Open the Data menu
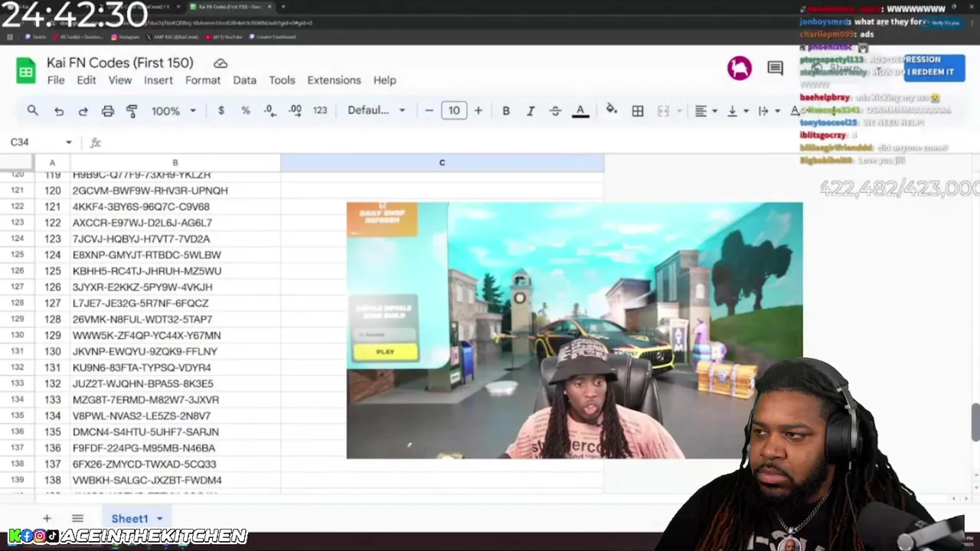 (x=245, y=80)
